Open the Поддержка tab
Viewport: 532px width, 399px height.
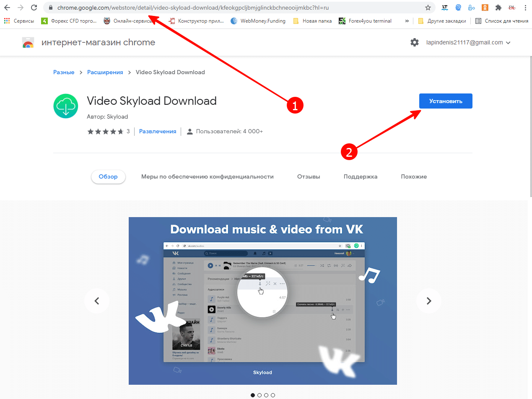pos(360,176)
